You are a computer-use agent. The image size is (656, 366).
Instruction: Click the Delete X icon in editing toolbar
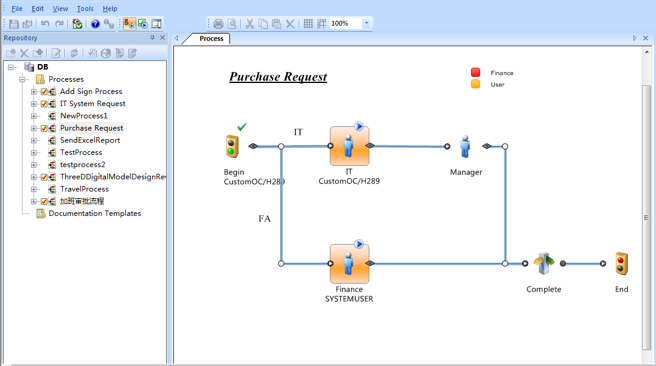click(x=290, y=24)
